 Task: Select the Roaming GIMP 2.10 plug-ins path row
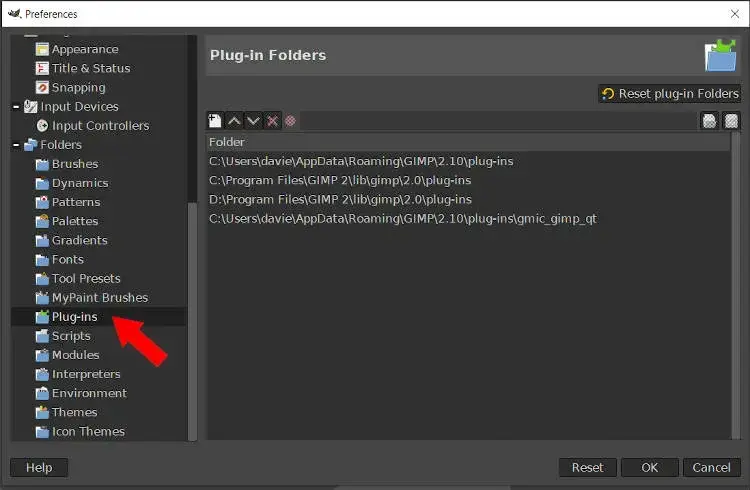(x=468, y=161)
